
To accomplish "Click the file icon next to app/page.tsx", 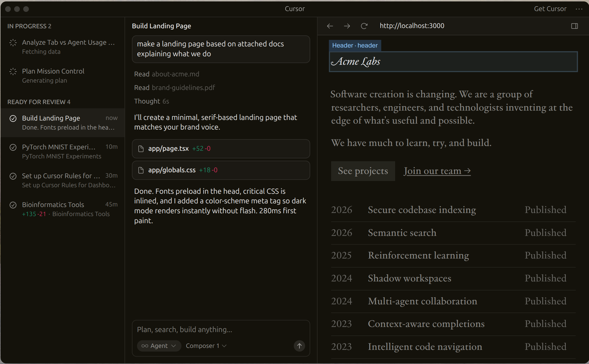I will pos(141,149).
